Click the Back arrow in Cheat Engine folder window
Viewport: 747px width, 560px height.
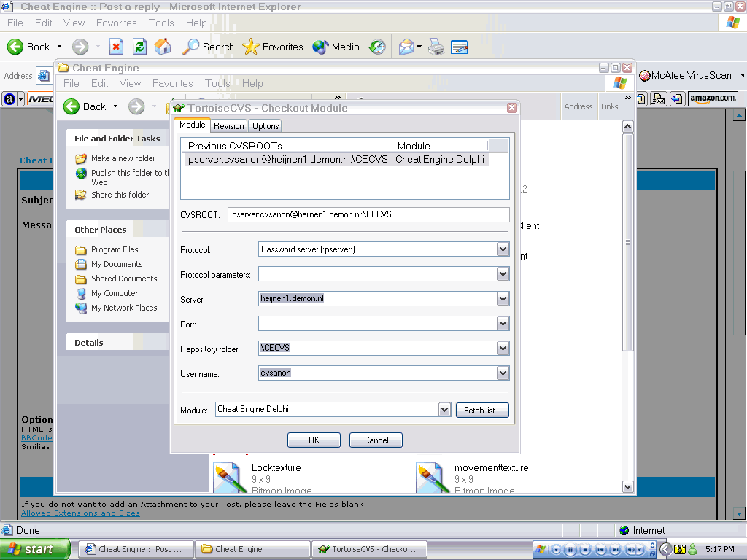pyautogui.click(x=71, y=106)
